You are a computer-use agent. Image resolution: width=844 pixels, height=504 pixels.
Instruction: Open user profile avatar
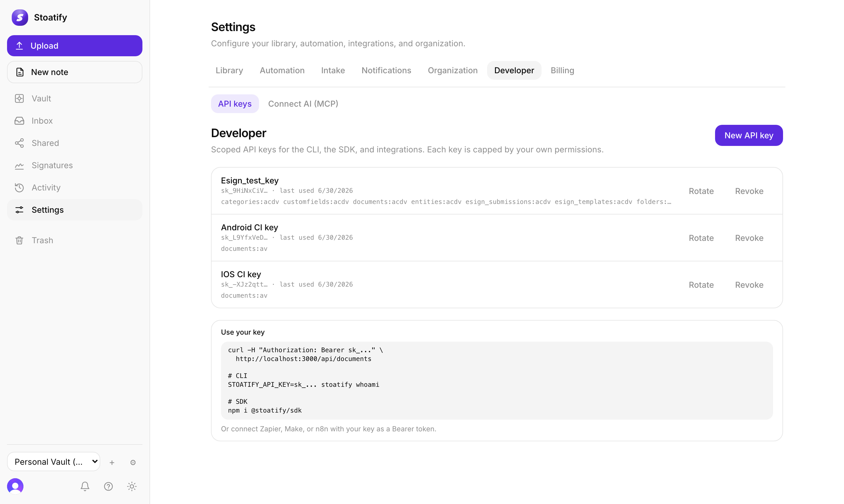point(15,486)
